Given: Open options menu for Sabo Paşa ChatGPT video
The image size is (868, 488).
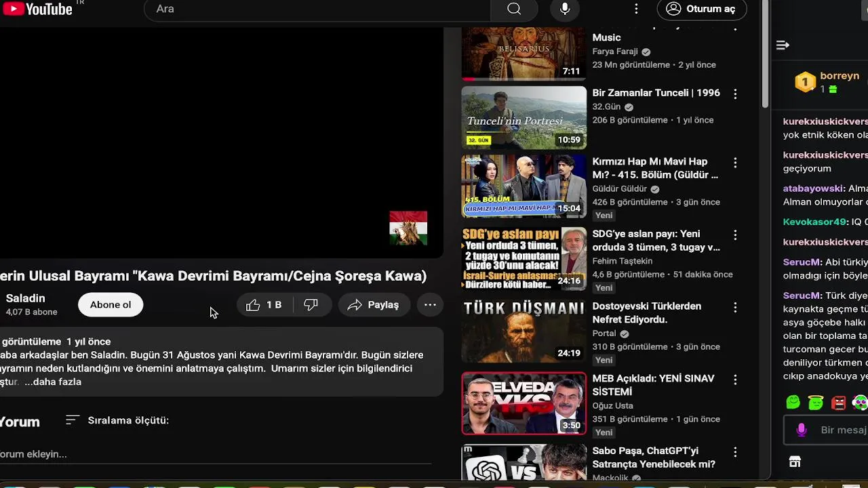Looking at the screenshot, I should pos(735,452).
